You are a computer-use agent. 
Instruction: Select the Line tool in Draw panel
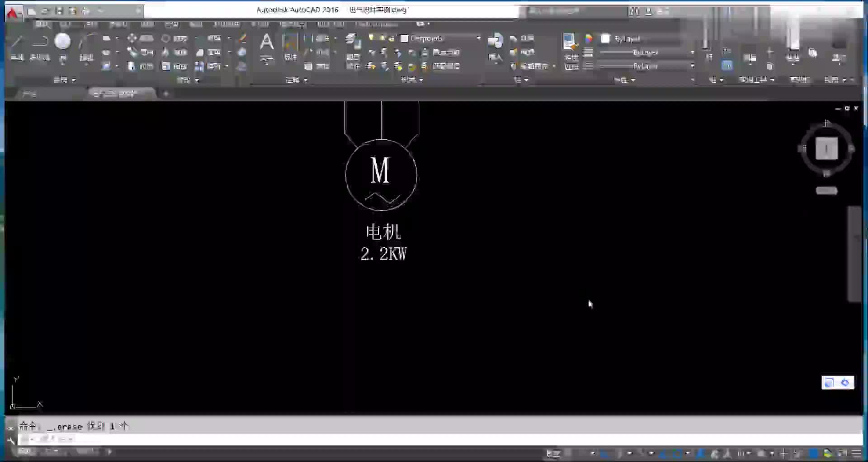17,47
